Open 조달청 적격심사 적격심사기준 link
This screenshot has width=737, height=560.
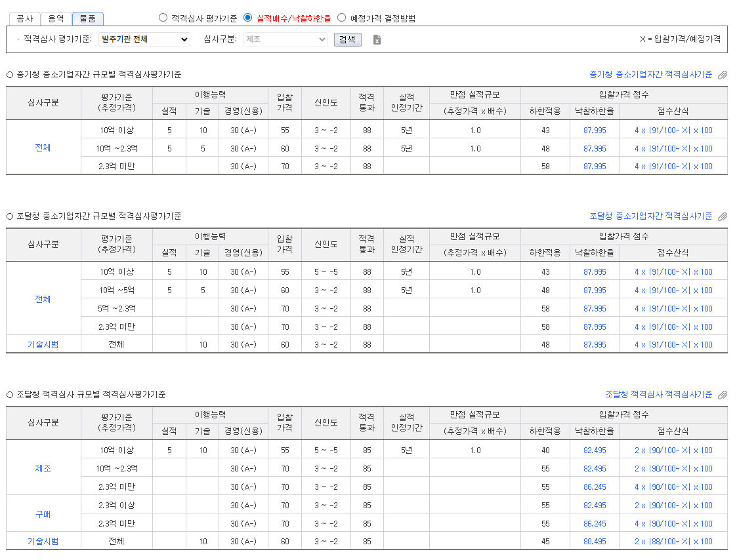tap(658, 394)
